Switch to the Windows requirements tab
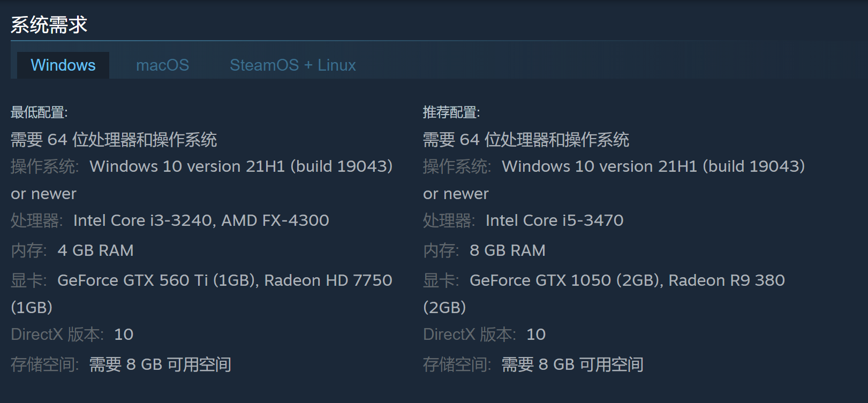 tap(63, 65)
